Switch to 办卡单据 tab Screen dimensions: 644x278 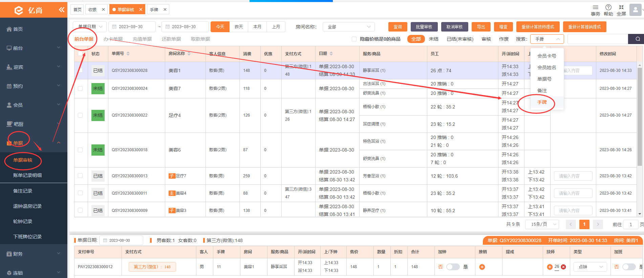[x=113, y=39]
